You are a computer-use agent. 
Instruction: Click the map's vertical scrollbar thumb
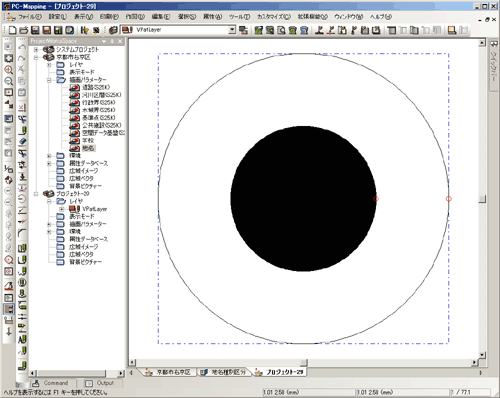tap(482, 199)
